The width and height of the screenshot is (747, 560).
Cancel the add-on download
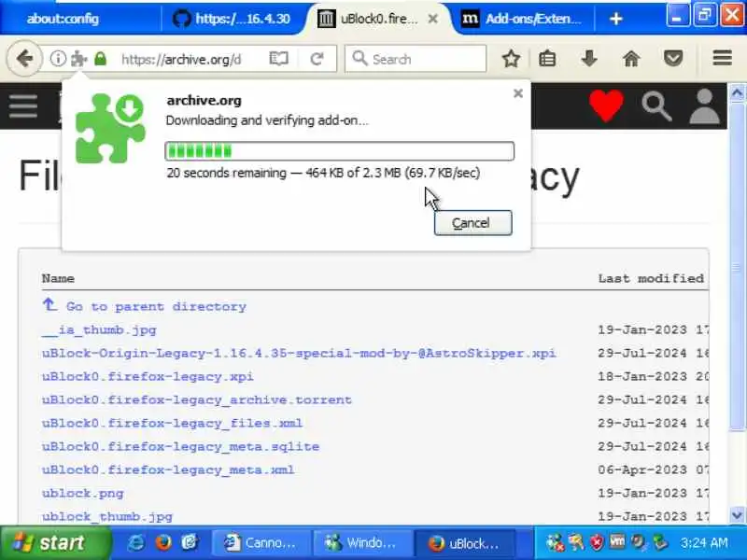(x=473, y=223)
